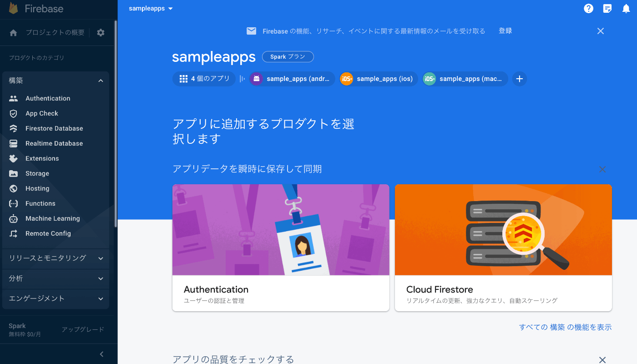Screen dimensions: 637x364
Task: Click the sampleapps project heading
Action: click(x=214, y=57)
